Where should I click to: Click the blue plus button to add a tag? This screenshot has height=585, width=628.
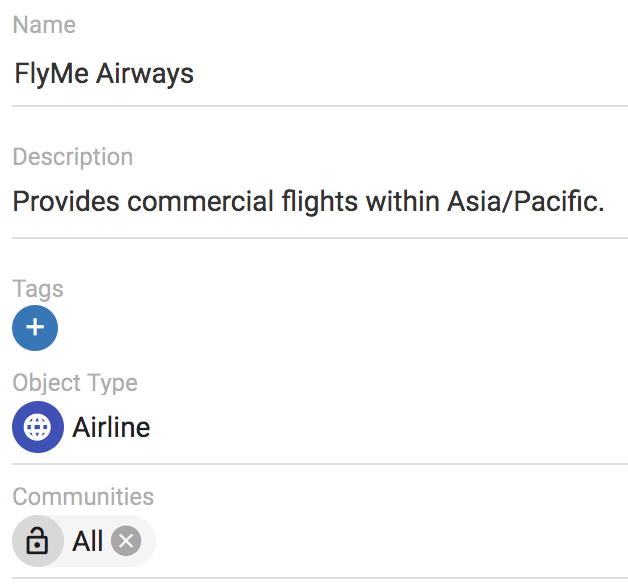pos(35,328)
